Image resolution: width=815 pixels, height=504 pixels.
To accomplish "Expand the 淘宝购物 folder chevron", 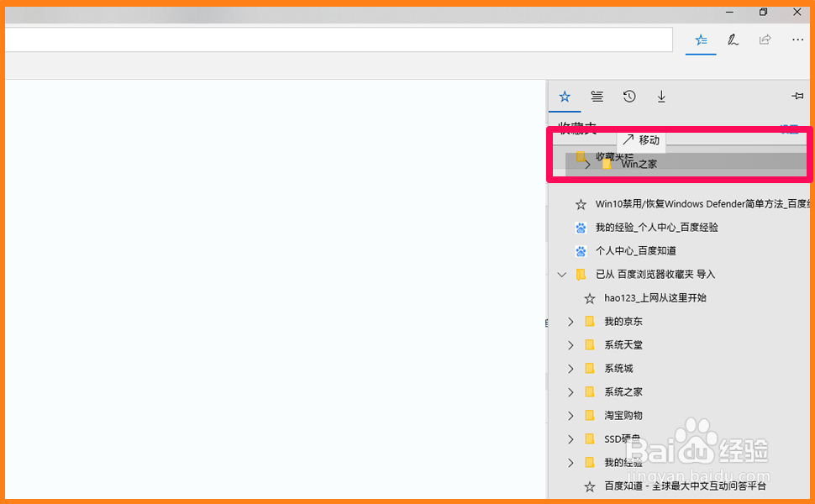I will point(570,416).
